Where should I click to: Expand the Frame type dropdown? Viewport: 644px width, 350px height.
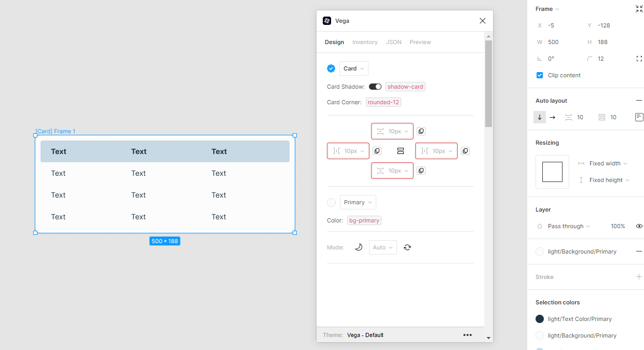coord(547,9)
